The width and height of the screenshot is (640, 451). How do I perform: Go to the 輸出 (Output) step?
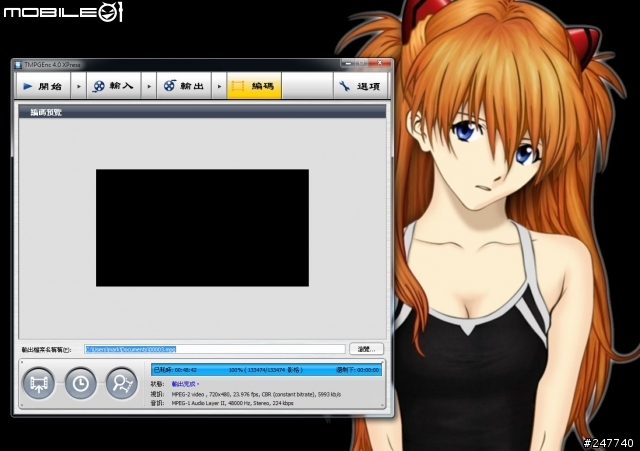[184, 86]
